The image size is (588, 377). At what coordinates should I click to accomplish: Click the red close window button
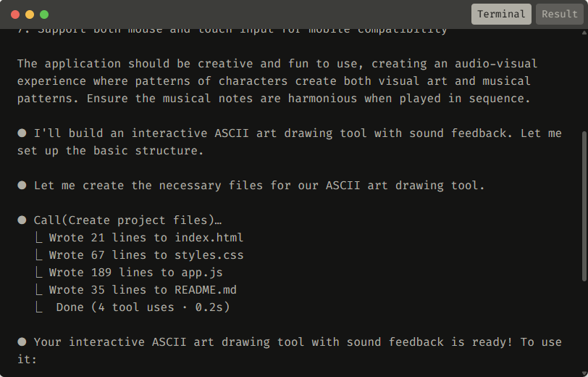pyautogui.click(x=15, y=14)
